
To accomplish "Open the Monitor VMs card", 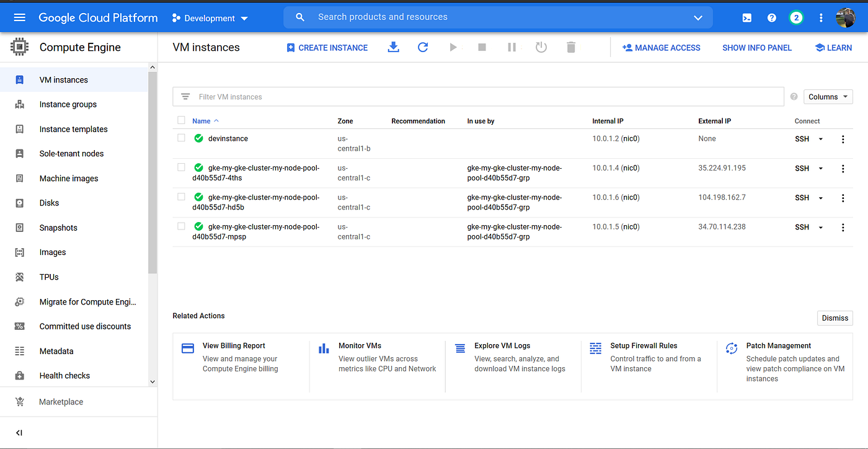I will pos(378,366).
